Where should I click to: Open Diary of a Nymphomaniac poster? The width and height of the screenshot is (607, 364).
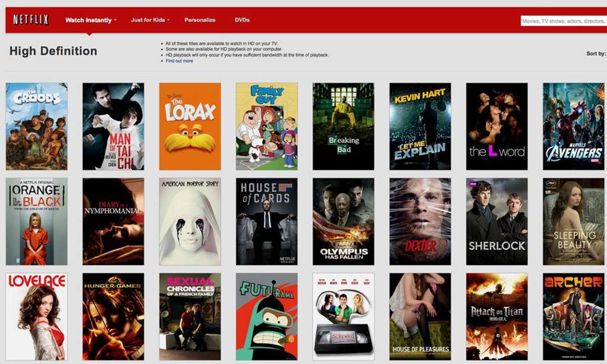tap(113, 221)
